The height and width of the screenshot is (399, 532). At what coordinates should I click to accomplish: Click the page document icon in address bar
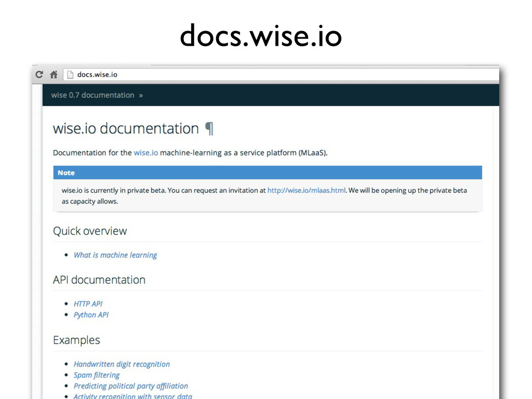click(70, 75)
